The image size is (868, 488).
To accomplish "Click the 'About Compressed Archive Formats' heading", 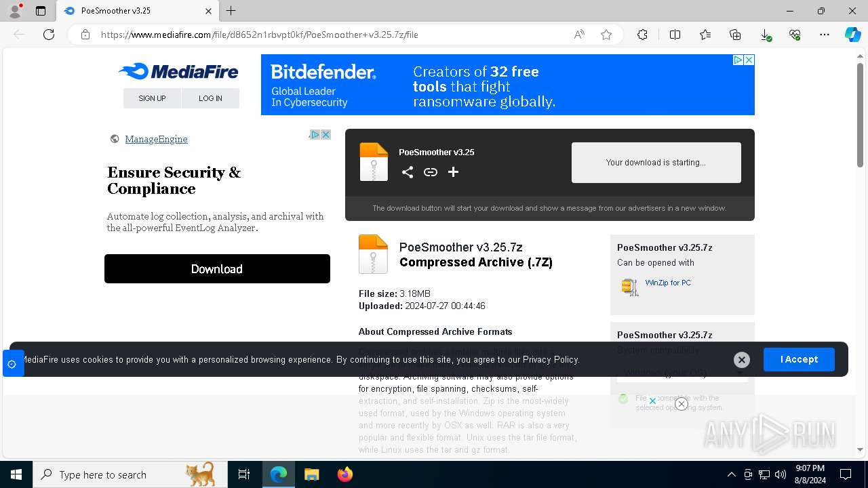I will click(435, 331).
